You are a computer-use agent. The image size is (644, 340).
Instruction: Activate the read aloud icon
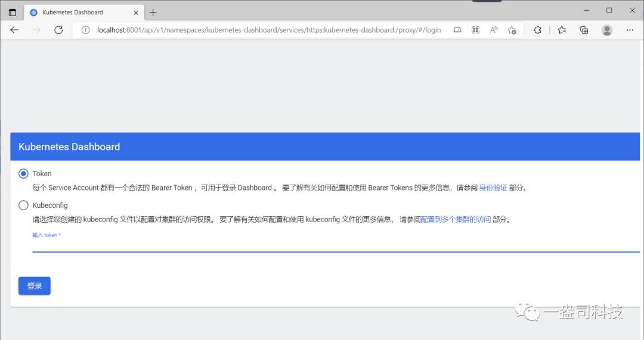tap(494, 30)
